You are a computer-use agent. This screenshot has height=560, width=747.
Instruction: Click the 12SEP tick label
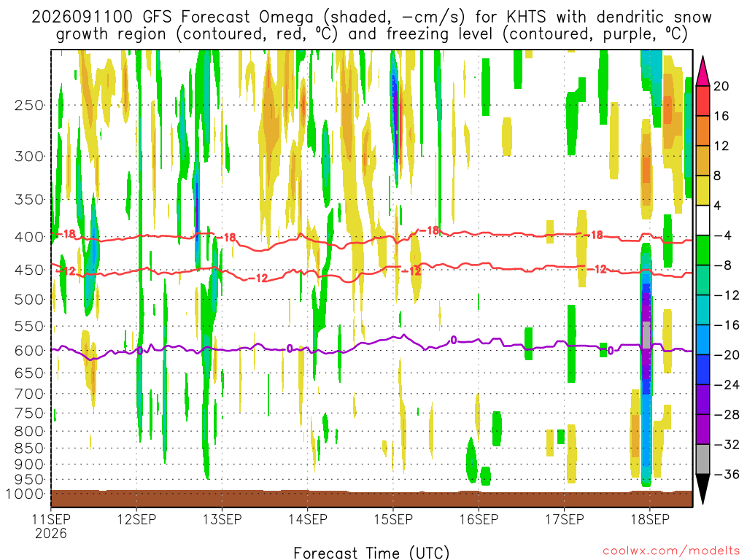click(x=136, y=519)
